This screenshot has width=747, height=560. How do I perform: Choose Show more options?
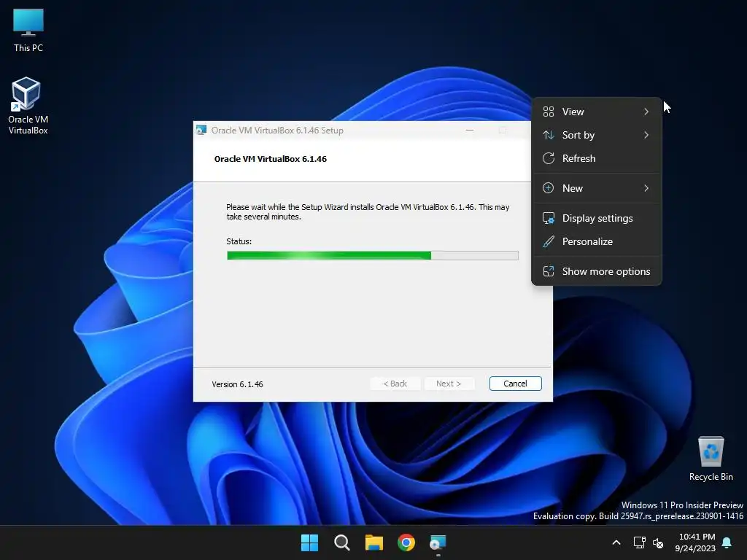[596, 271]
